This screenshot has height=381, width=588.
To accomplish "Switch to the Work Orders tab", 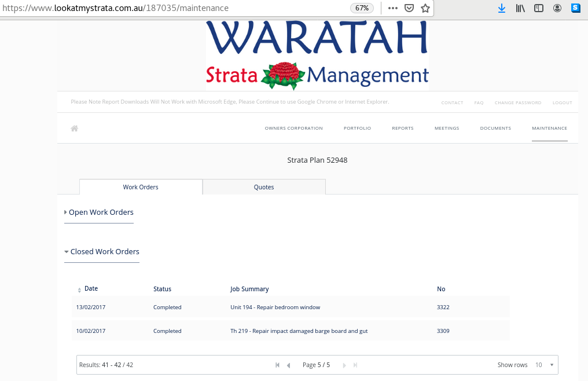I will (x=141, y=187).
